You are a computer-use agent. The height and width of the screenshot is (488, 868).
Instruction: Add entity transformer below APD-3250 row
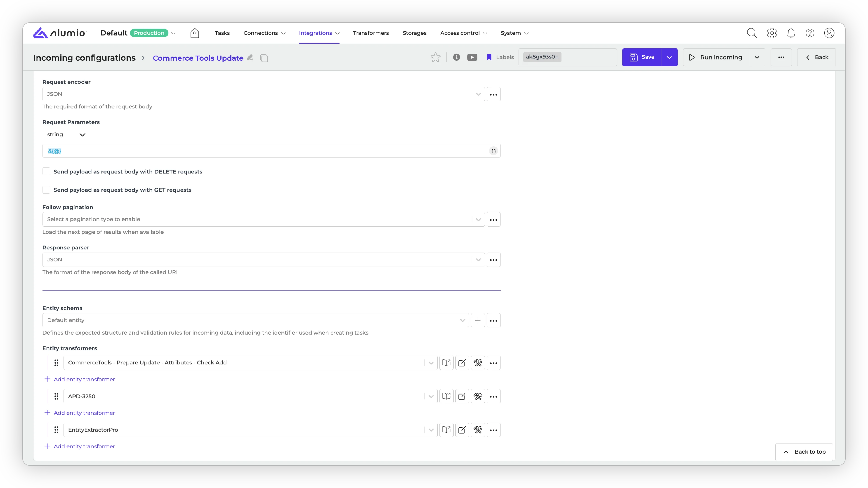click(x=80, y=413)
